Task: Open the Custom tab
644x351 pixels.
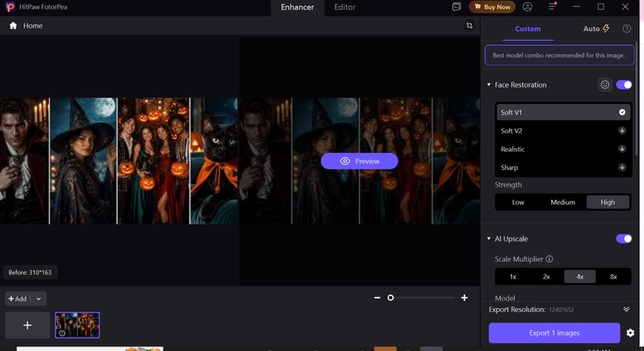Action: tap(528, 29)
